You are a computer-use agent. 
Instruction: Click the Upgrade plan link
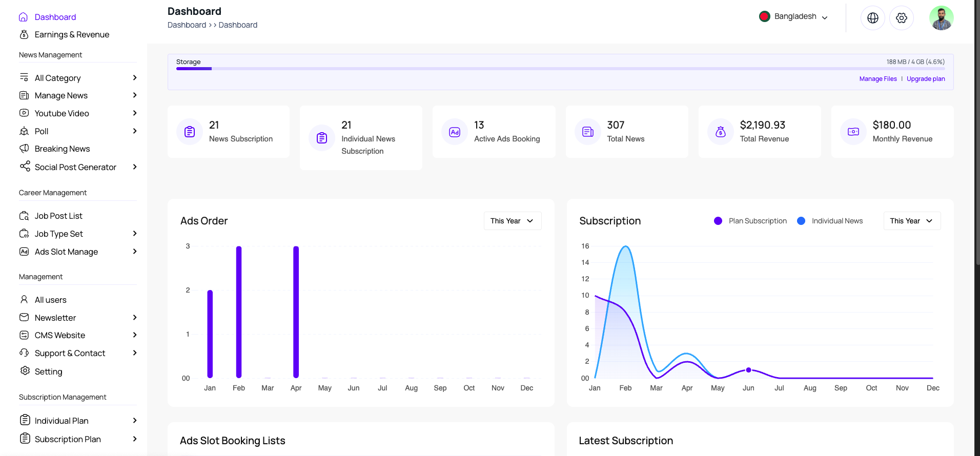pos(926,79)
